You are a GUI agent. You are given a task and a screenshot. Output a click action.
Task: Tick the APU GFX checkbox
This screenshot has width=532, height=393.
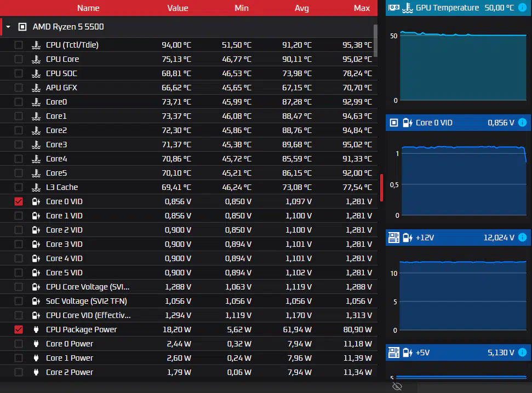point(19,88)
